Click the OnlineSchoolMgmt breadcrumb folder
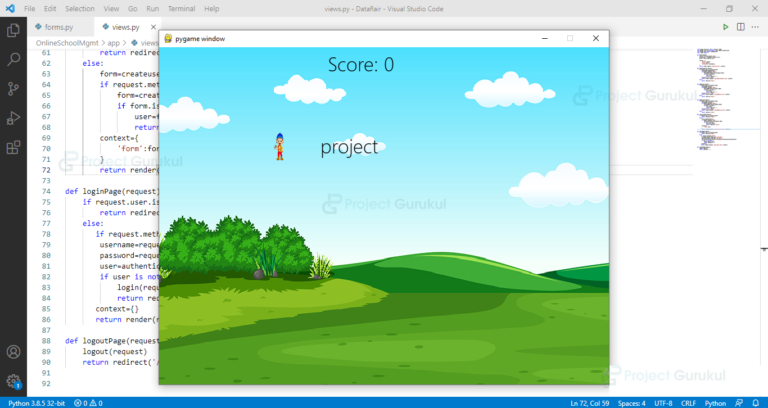This screenshot has height=408, width=768. 67,43
